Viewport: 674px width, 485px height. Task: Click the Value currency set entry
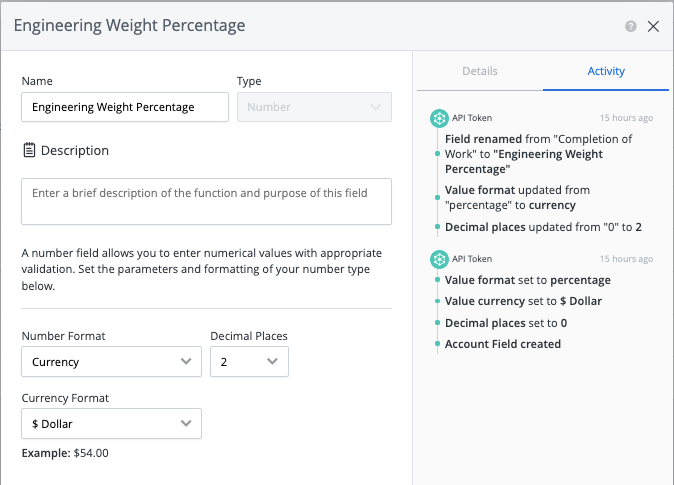pos(524,302)
